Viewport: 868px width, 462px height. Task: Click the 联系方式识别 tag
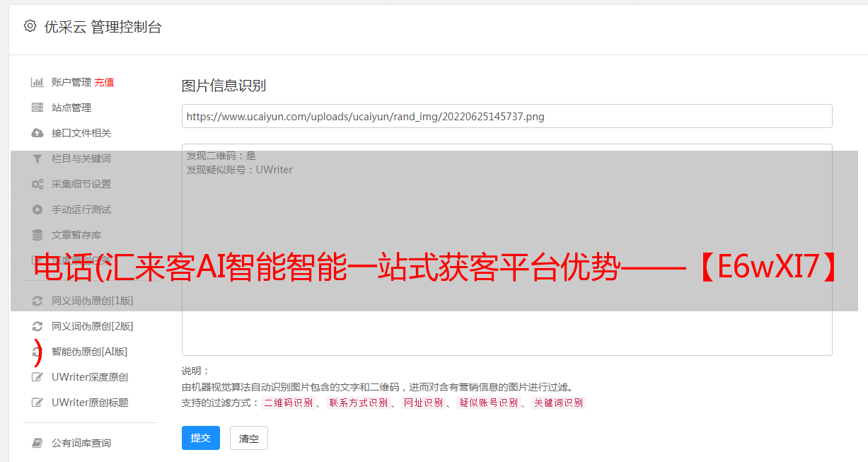tap(359, 403)
